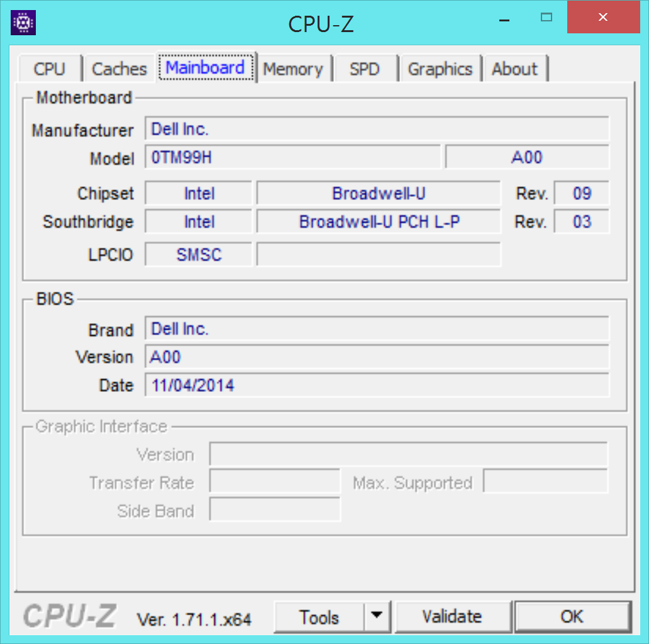This screenshot has height=644, width=649.
Task: Click the Chipset Rev. value 09
Action: (582, 193)
